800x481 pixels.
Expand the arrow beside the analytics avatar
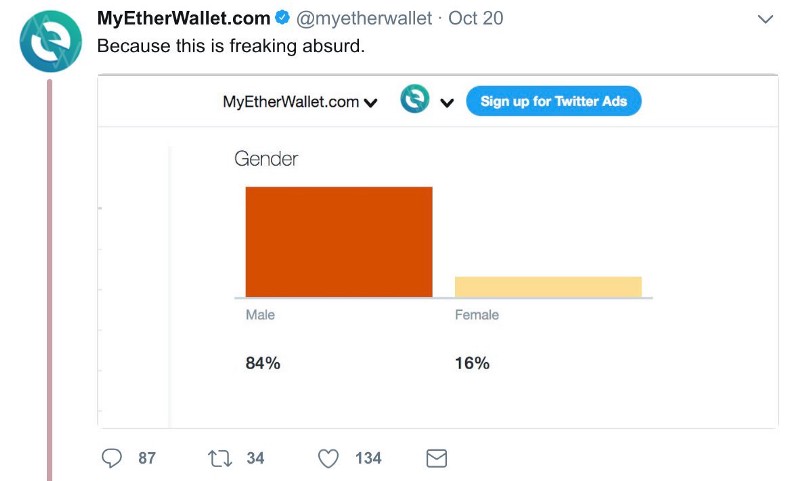coord(447,103)
